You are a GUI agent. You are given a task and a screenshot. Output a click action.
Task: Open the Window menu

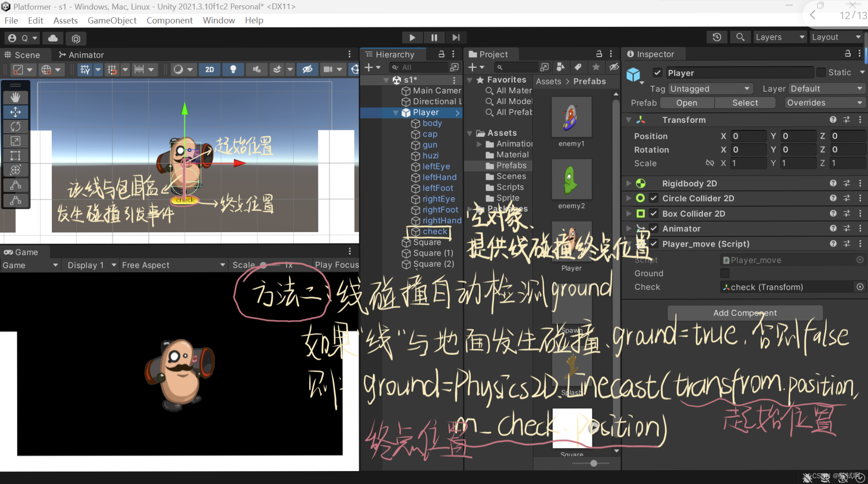click(x=218, y=20)
